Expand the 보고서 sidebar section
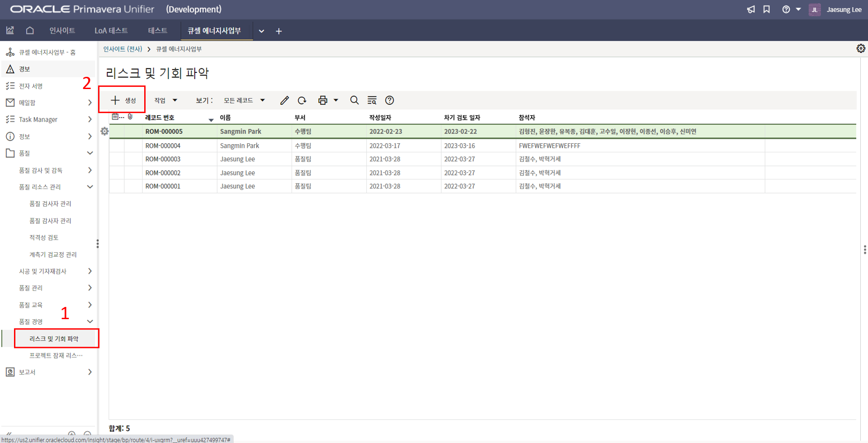 [90, 372]
